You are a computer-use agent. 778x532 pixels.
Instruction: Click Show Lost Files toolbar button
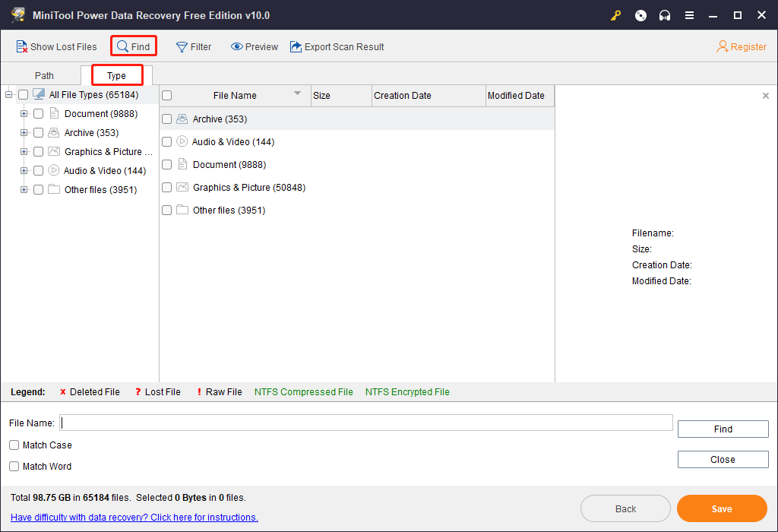tap(56, 46)
